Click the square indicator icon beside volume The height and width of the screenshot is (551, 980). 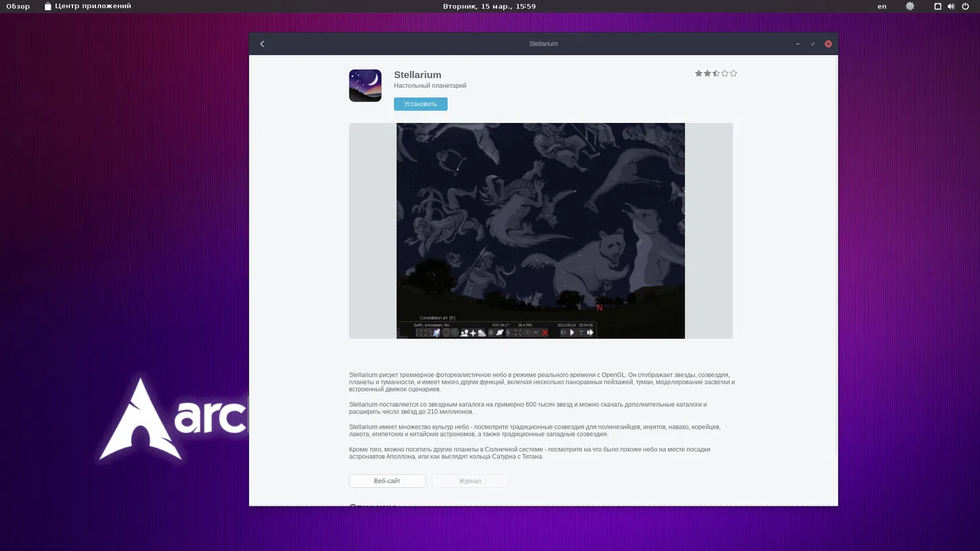tap(938, 7)
